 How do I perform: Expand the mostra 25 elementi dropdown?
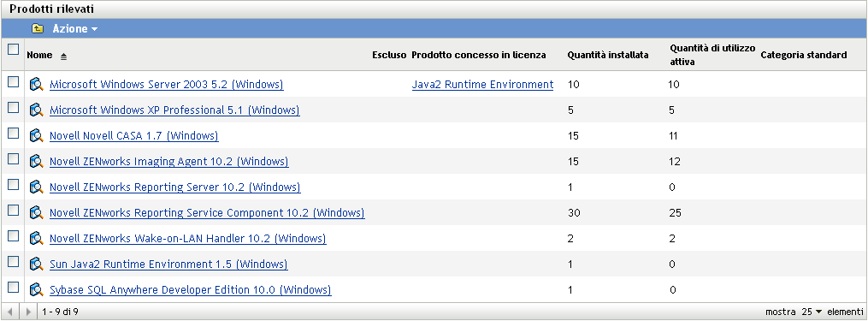(812, 312)
